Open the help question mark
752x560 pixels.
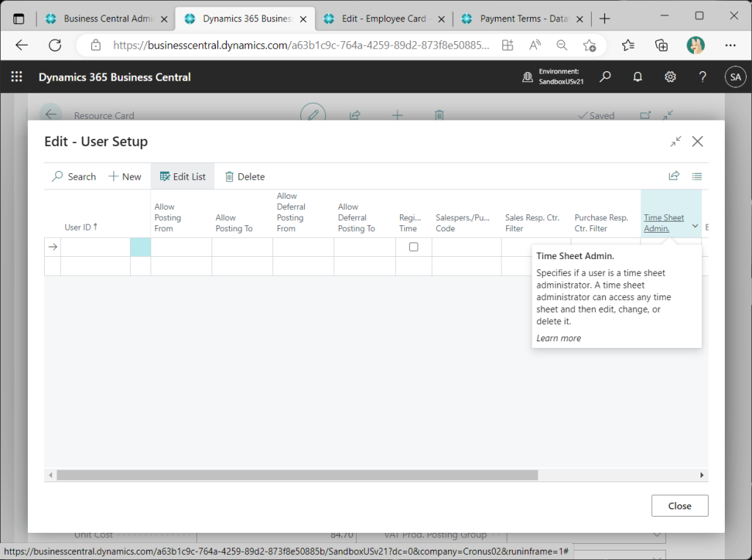click(702, 77)
